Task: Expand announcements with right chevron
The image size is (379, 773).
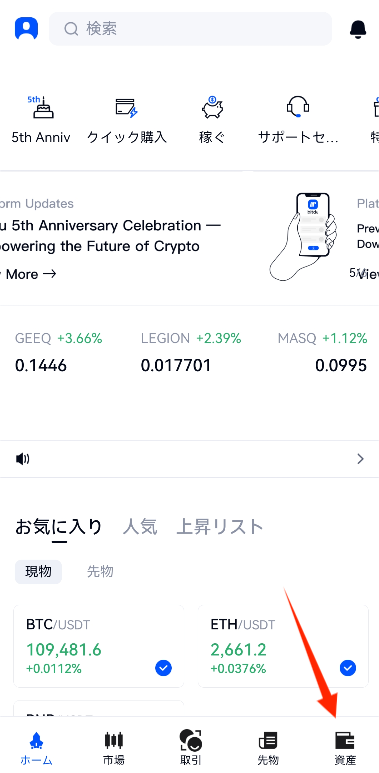Action: tap(360, 459)
